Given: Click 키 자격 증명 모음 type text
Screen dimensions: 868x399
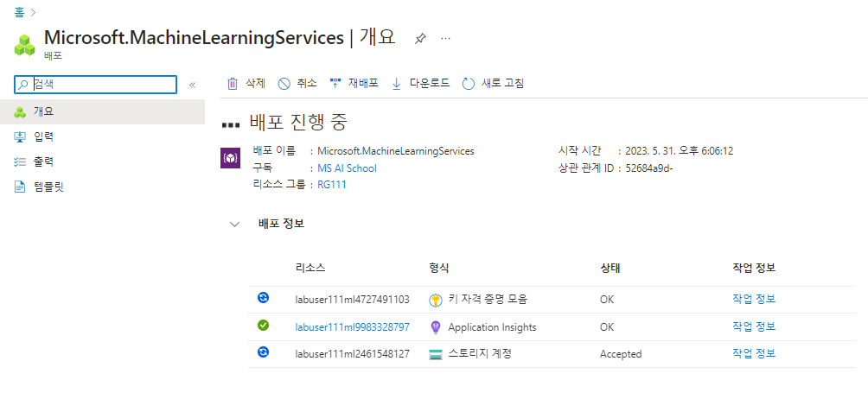Looking at the screenshot, I should 488,300.
